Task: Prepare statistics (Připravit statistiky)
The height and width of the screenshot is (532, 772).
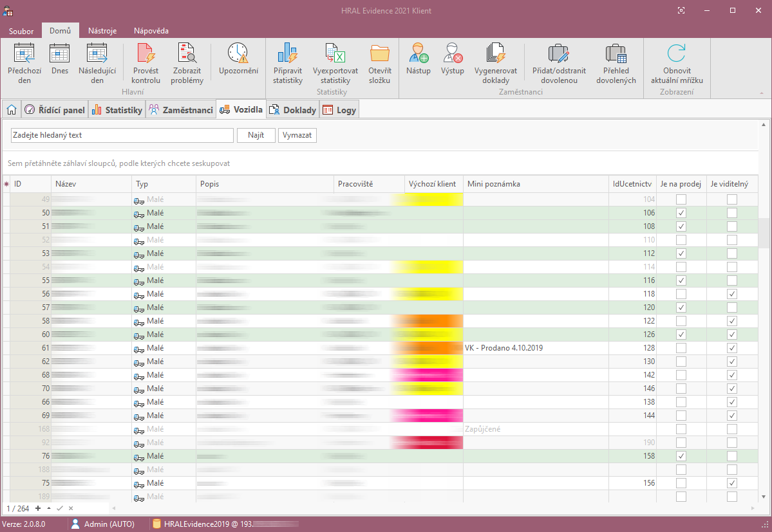Action: 288,64
